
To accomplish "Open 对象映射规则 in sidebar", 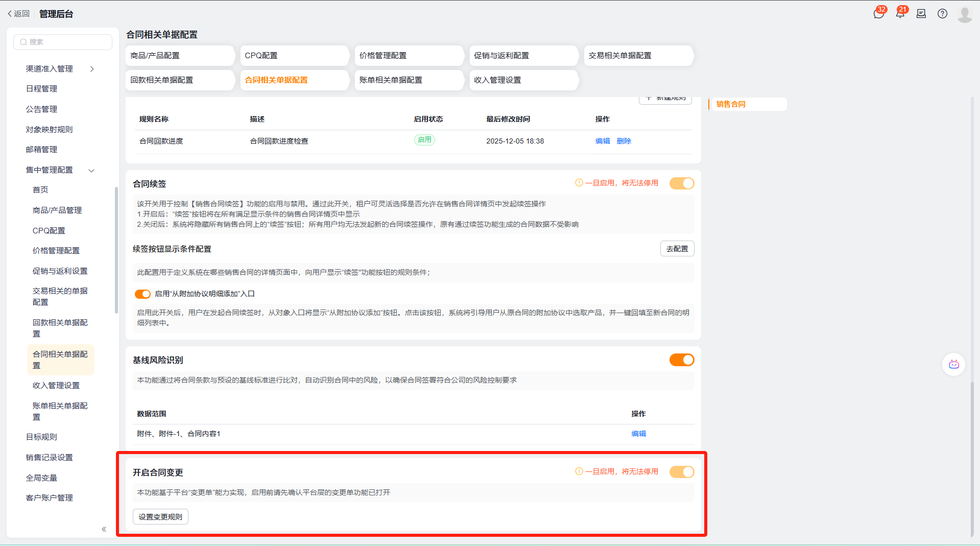I will click(49, 130).
